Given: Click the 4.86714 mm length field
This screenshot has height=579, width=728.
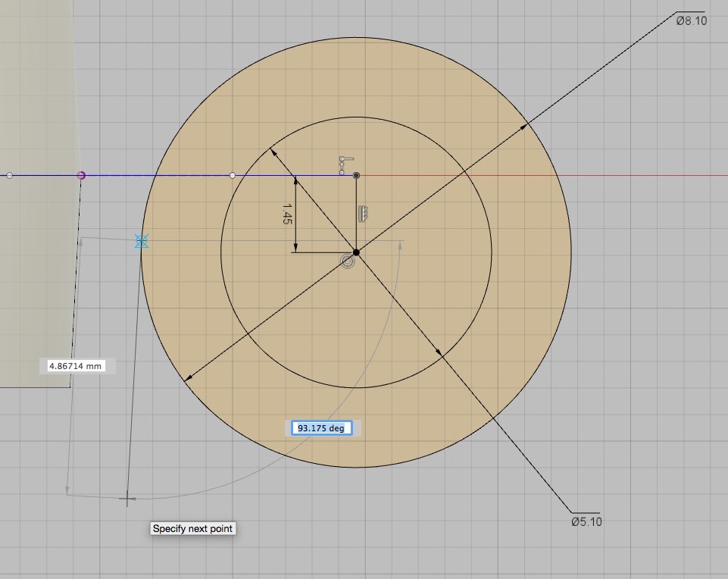Looking at the screenshot, I should pyautogui.click(x=75, y=366).
